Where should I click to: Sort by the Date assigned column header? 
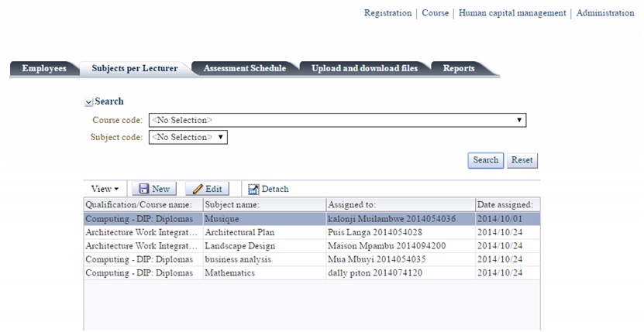point(505,204)
